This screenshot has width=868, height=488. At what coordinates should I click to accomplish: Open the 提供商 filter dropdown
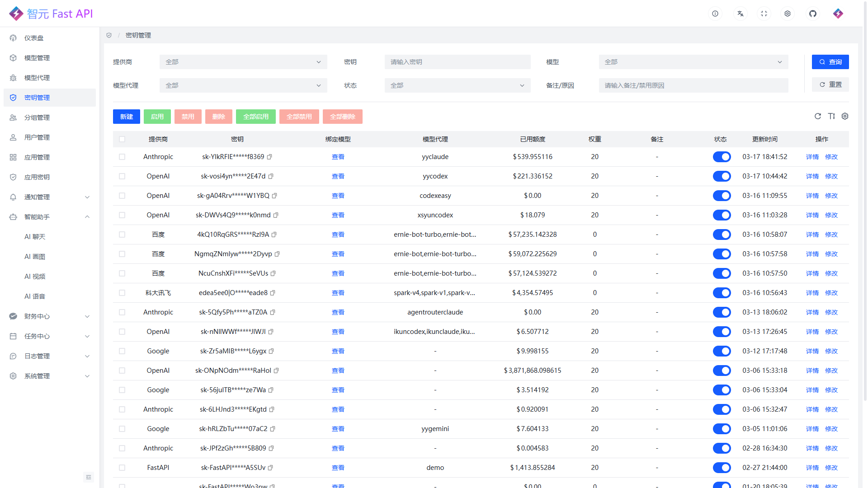tap(243, 62)
